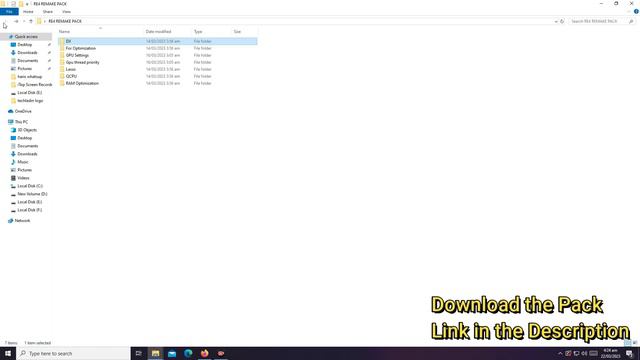Click the search magnifier icon

[x=631, y=21]
